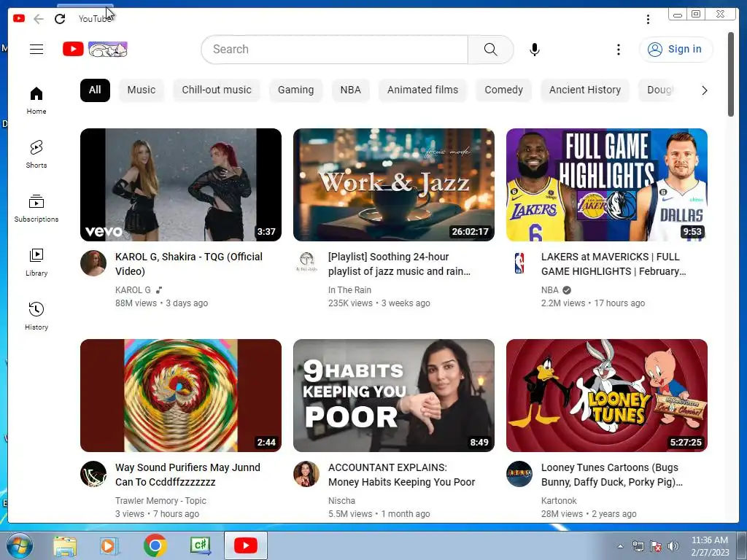
Task: Open History in the sidebar
Action: [36, 316]
